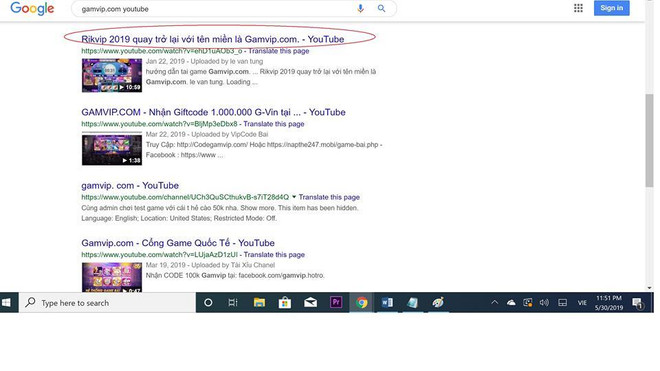Click the text 'Mar 22, 2019 - Uploaded by VipCode Bai'
660x371 pixels.
click(x=207, y=134)
